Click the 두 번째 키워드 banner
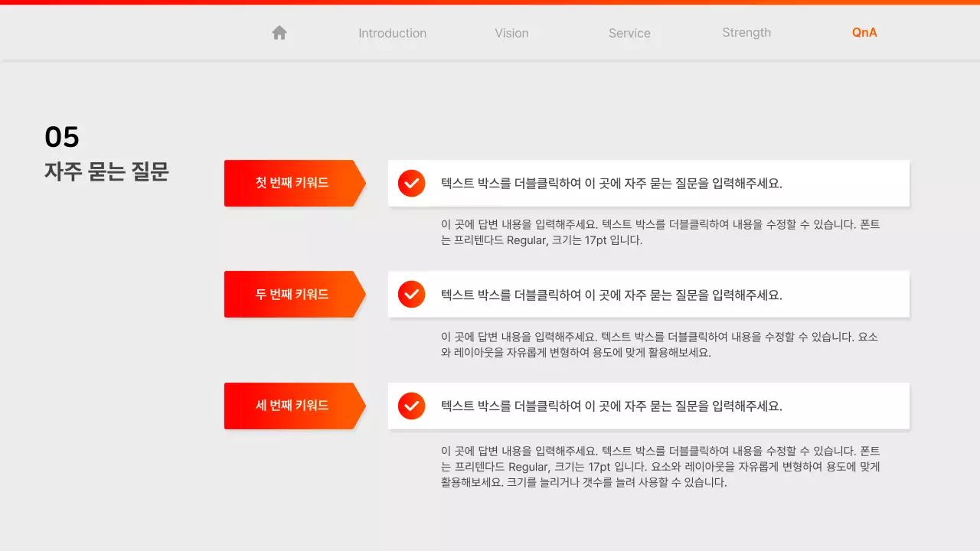980x551 pixels. tap(291, 294)
